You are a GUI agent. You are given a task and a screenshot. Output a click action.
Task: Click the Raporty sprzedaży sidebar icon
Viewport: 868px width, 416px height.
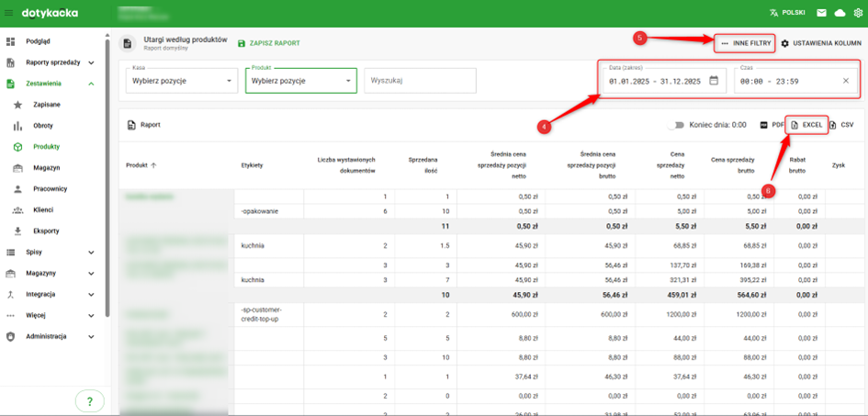point(10,62)
